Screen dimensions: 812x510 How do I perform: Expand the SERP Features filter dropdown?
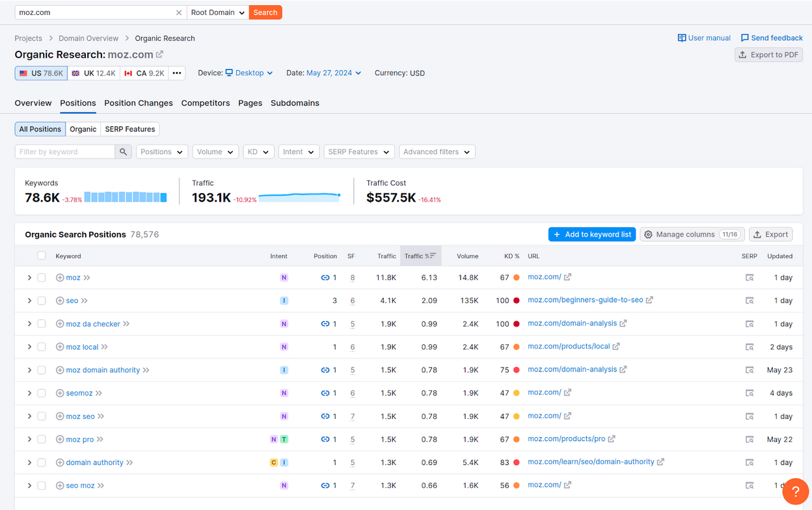pyautogui.click(x=359, y=152)
